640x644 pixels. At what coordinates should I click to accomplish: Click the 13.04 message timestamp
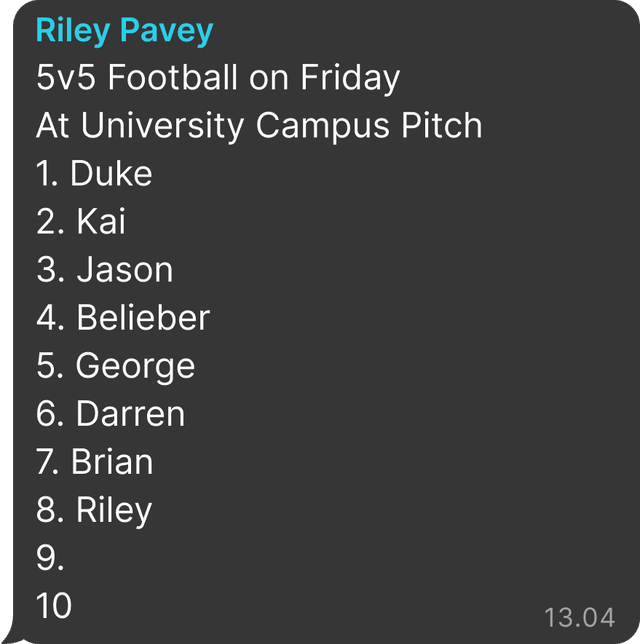pyautogui.click(x=579, y=617)
